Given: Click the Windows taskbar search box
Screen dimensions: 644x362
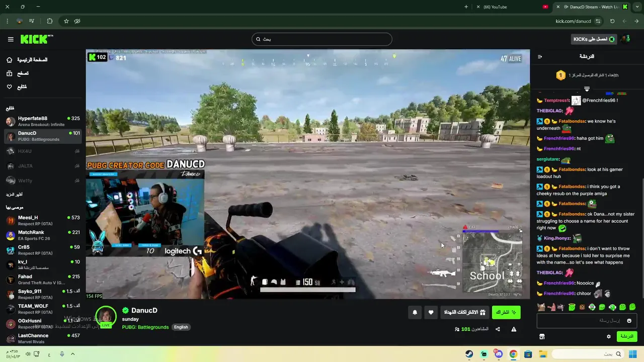Looking at the screenshot, I should [x=588, y=354].
